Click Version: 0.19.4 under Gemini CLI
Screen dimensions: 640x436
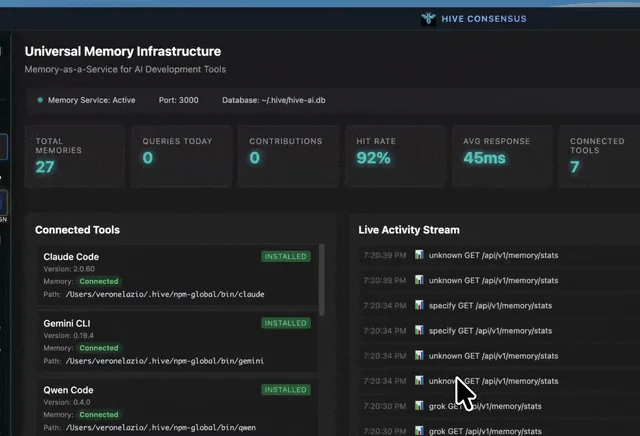pyautogui.click(x=69, y=336)
